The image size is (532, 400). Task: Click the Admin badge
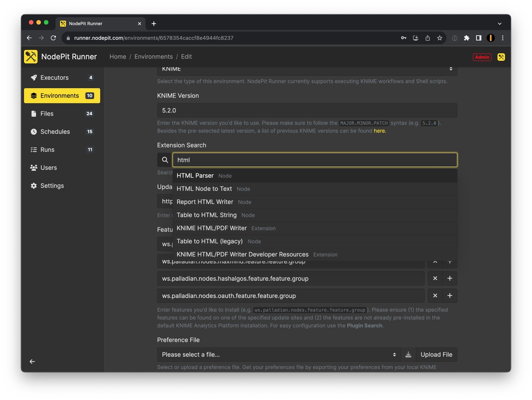482,57
